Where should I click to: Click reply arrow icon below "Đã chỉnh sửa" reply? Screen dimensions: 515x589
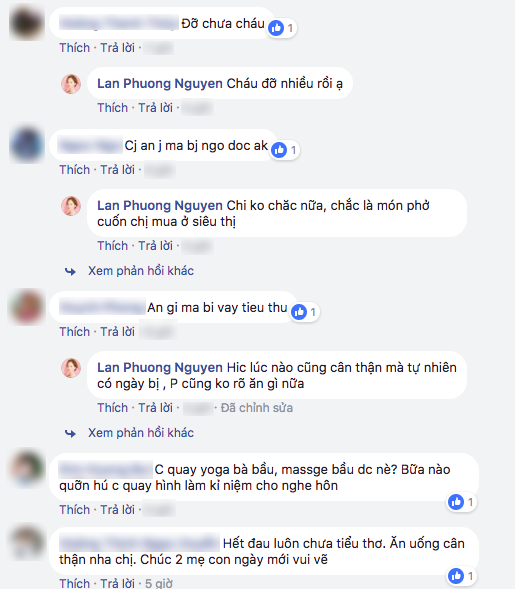70,433
